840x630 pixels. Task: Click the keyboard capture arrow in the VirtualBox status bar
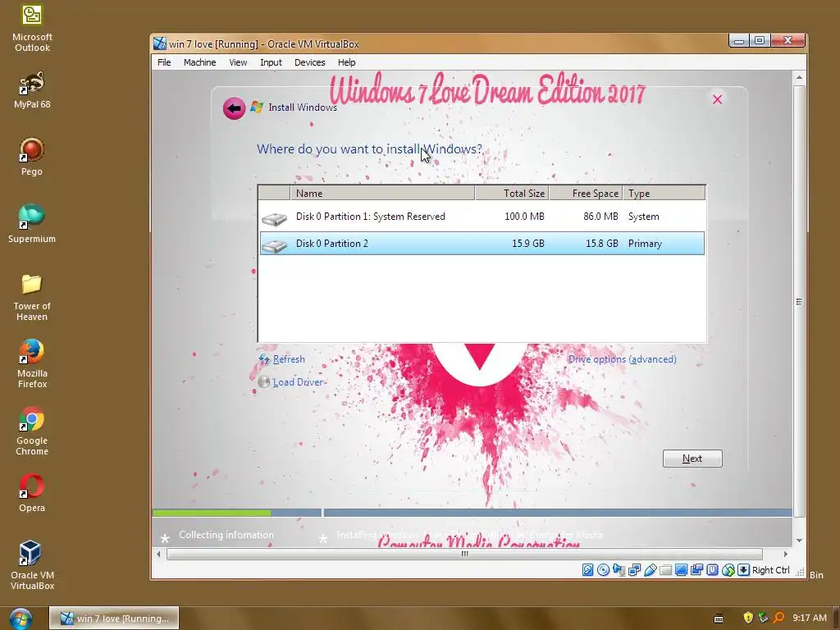[x=743, y=570]
